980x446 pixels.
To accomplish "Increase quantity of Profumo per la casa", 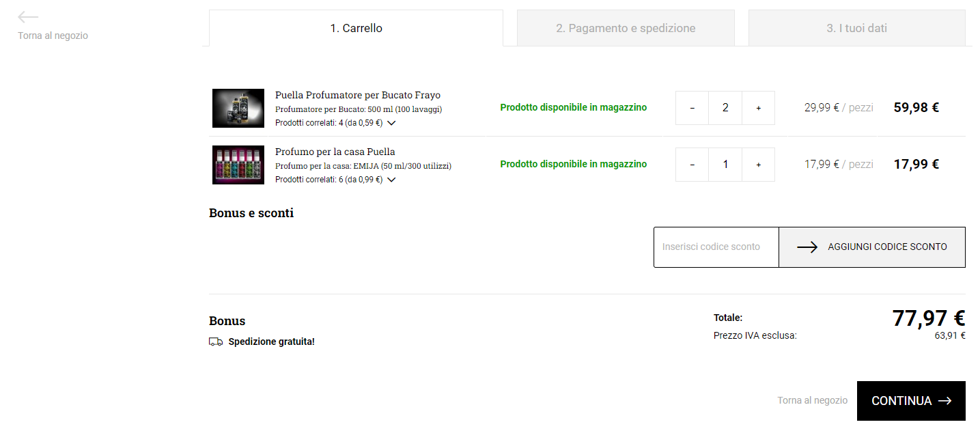I will click(758, 165).
